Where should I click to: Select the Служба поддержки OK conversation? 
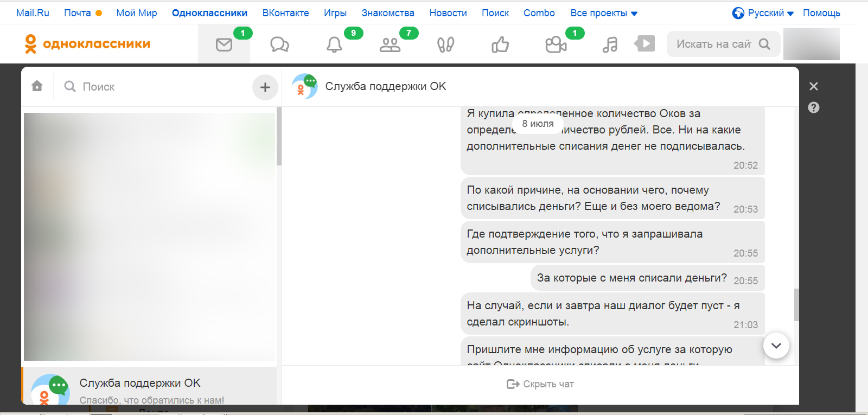pyautogui.click(x=149, y=386)
